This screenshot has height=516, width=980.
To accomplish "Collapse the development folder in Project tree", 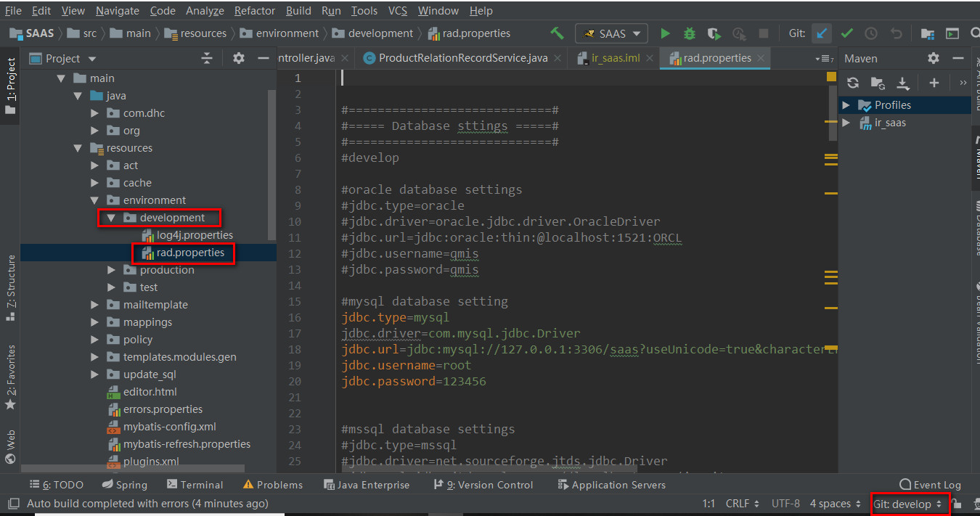I will 111,217.
